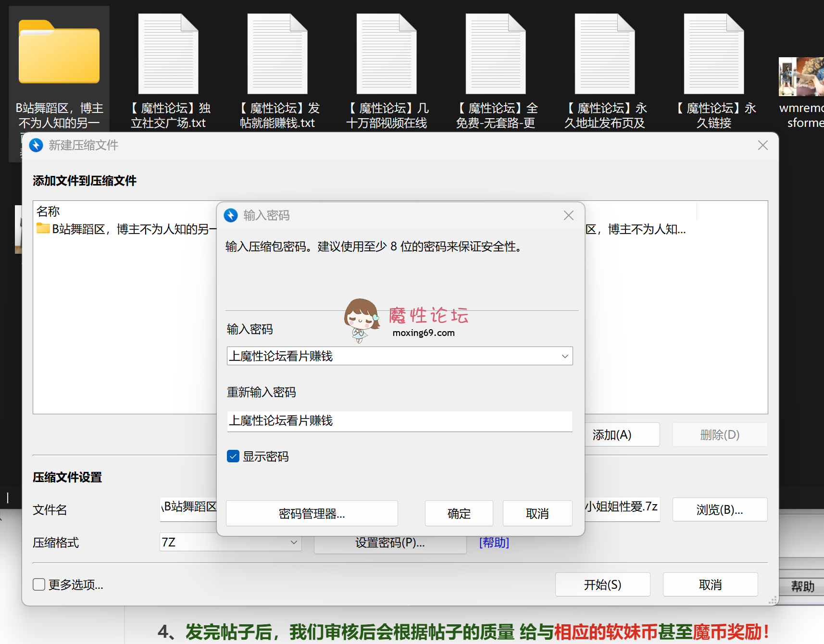Select the 【魔性论坛】发帖就能赚钱.txt file icon
The width and height of the screenshot is (824, 644).
pyautogui.click(x=277, y=54)
